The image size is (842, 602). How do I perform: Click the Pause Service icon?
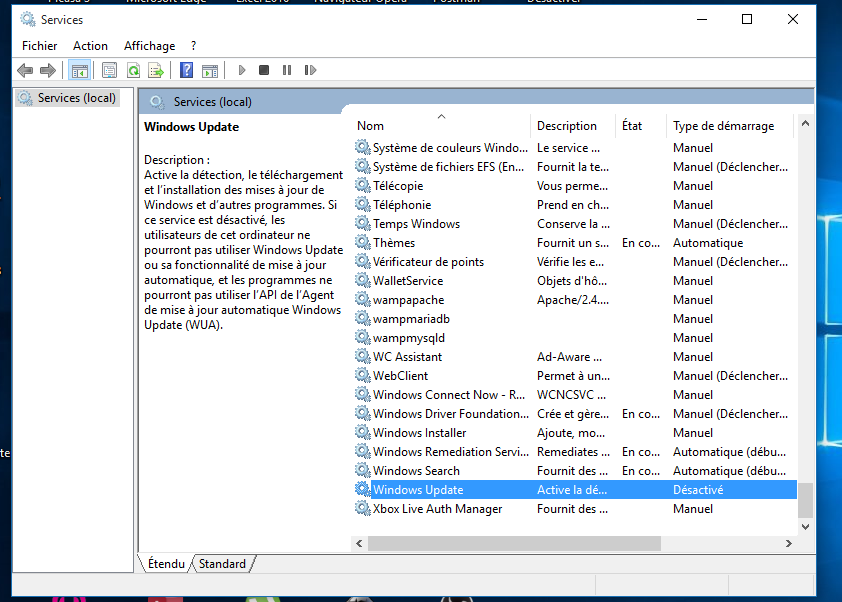point(287,70)
